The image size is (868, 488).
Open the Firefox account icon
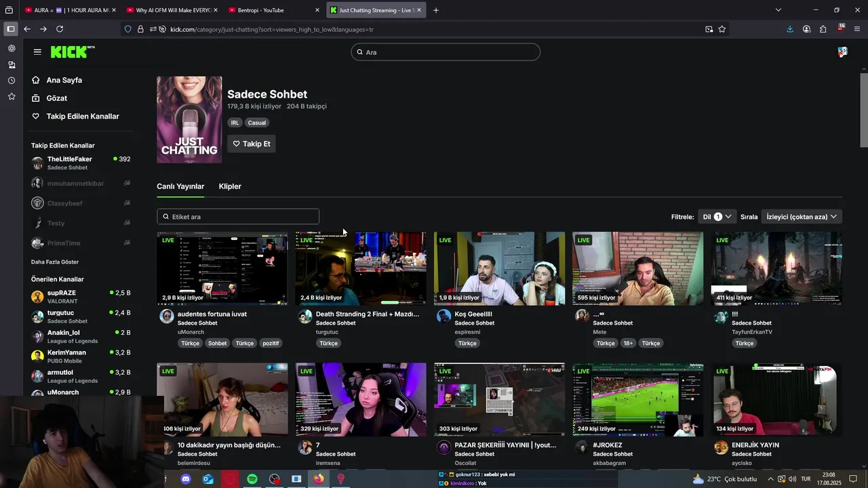(806, 29)
